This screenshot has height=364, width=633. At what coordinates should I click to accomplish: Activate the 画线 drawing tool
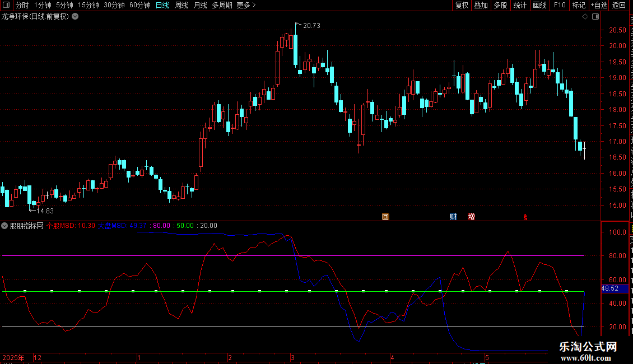click(x=539, y=5)
